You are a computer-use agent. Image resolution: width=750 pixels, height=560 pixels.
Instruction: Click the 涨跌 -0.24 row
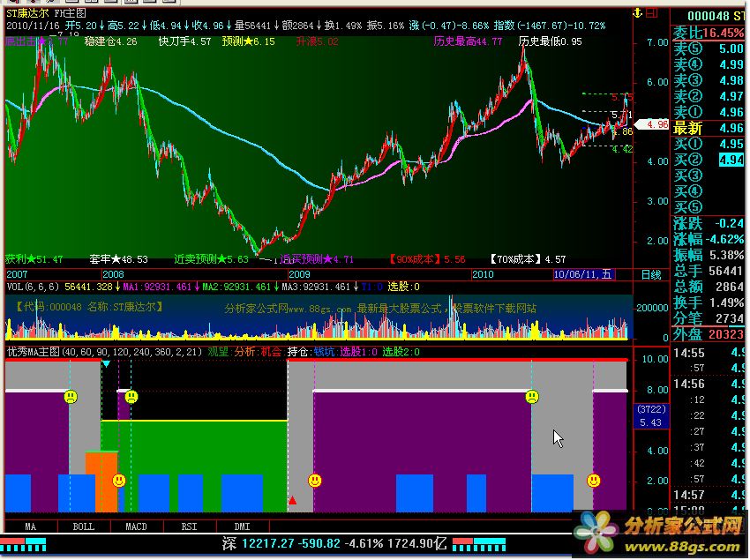point(709,223)
